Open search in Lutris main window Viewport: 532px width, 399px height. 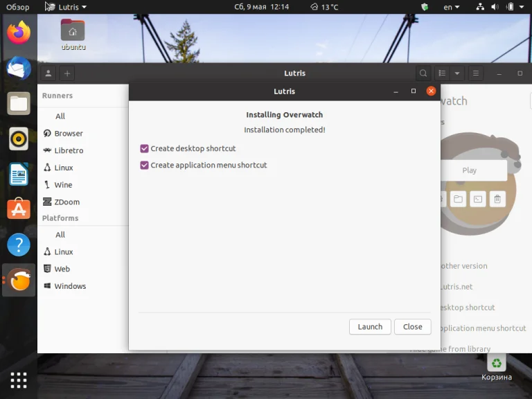click(423, 73)
